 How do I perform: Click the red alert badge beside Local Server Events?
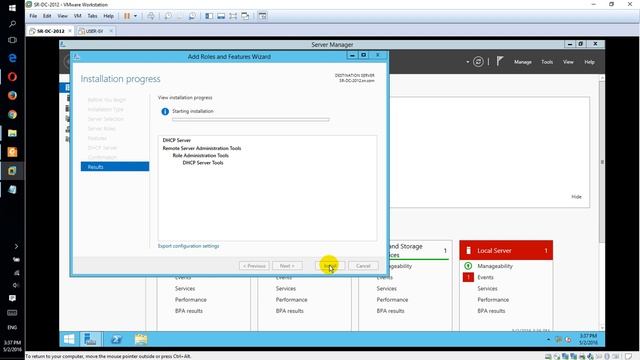pos(468,277)
